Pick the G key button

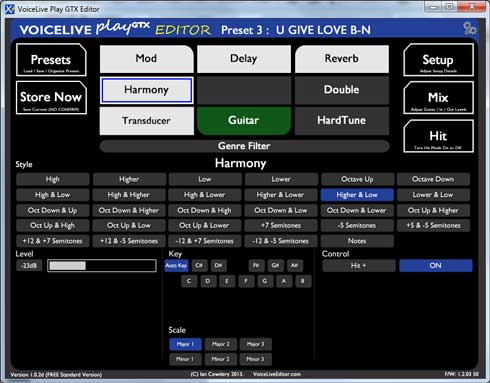(265, 281)
